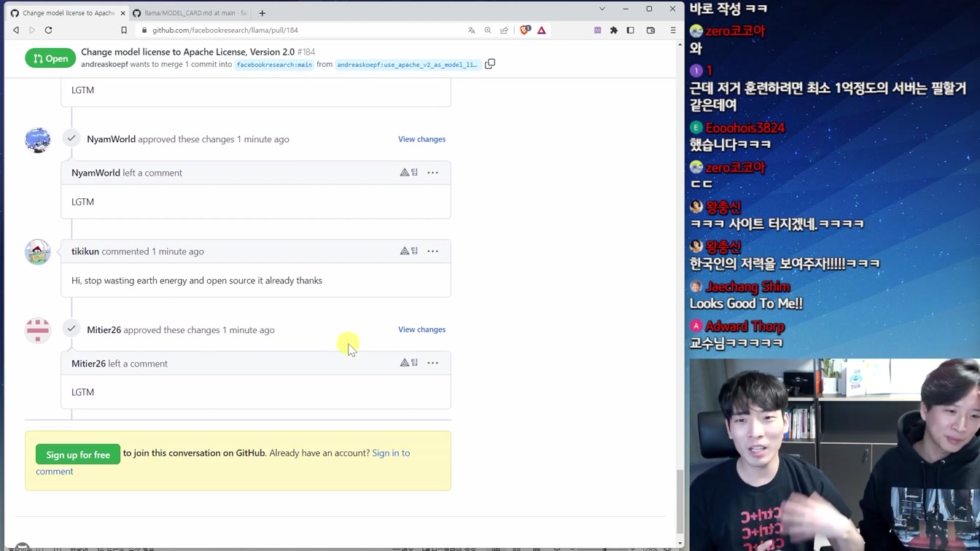Click the pull request title text
980x551 pixels.
188,52
